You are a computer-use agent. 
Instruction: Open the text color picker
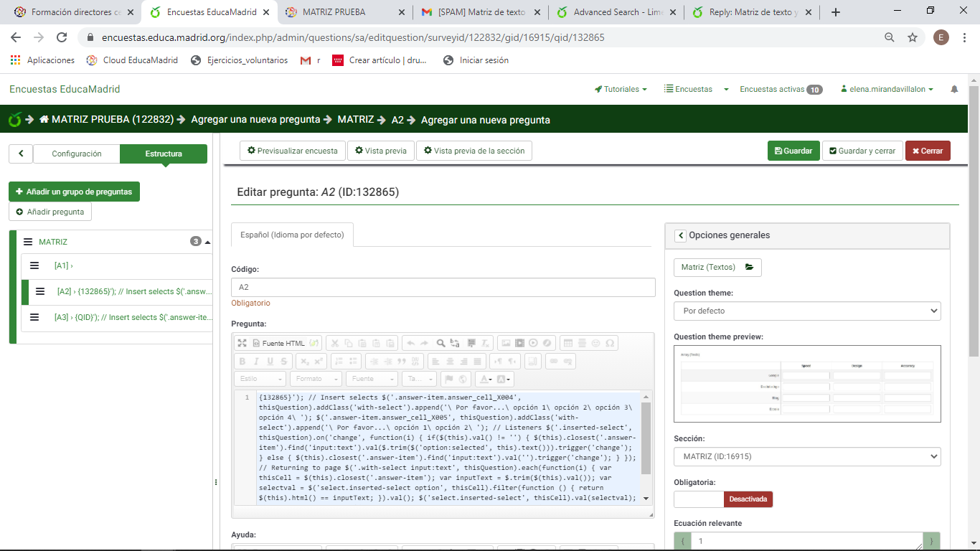coord(484,379)
